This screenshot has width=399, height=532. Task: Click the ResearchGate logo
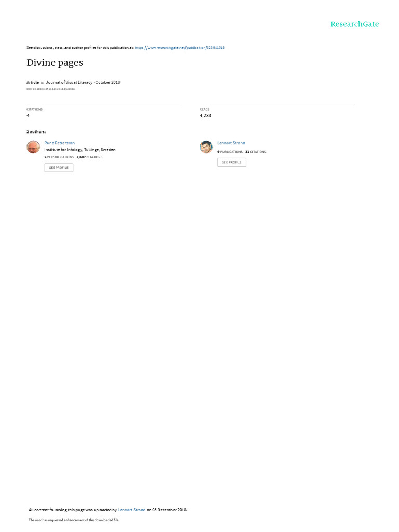354,24
